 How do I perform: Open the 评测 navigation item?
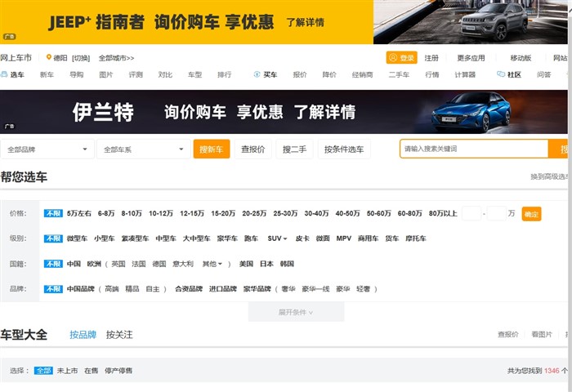tap(136, 74)
